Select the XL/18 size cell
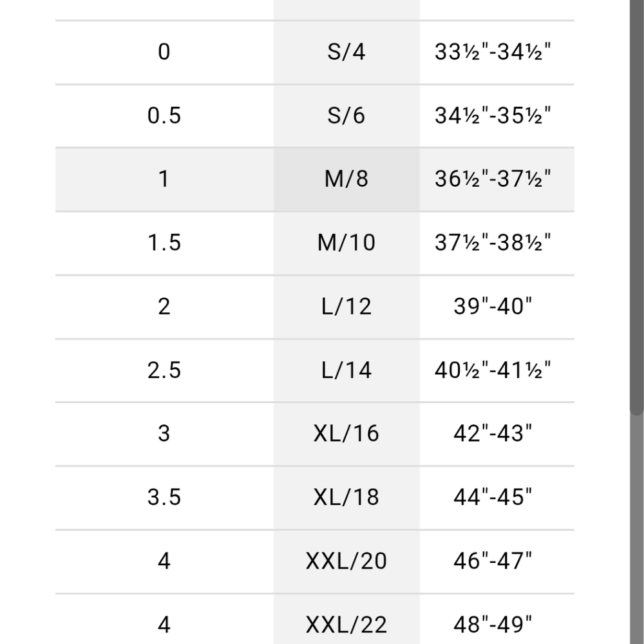 [346, 497]
